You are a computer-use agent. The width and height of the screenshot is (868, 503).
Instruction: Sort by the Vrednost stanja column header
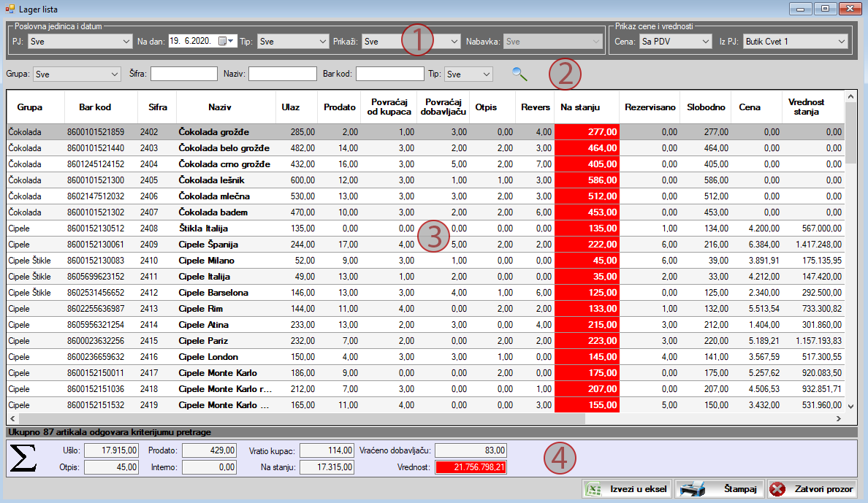click(813, 107)
